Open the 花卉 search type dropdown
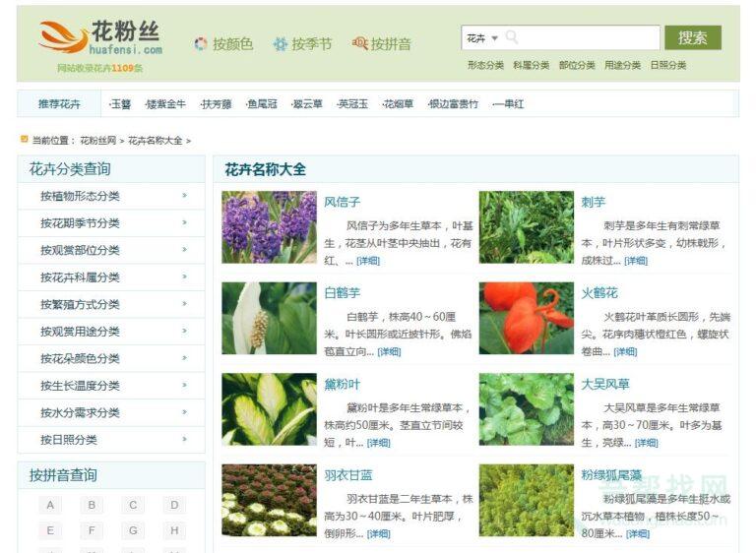The image size is (756, 553). [x=482, y=38]
